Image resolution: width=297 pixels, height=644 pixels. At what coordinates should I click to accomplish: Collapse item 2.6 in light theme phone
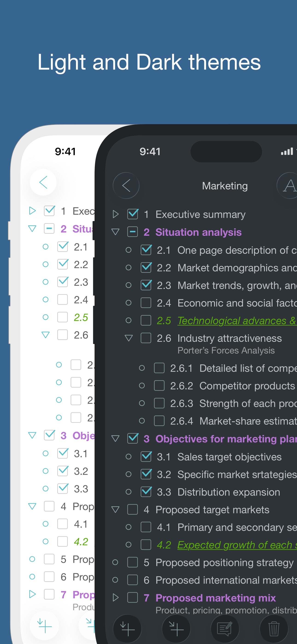(46, 335)
